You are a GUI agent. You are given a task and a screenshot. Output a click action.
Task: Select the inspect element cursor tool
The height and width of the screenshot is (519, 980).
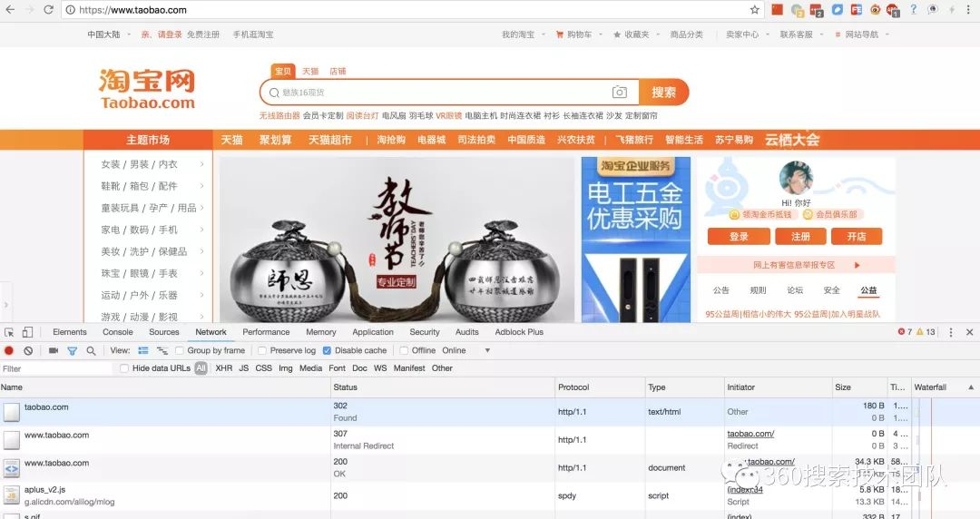point(9,332)
